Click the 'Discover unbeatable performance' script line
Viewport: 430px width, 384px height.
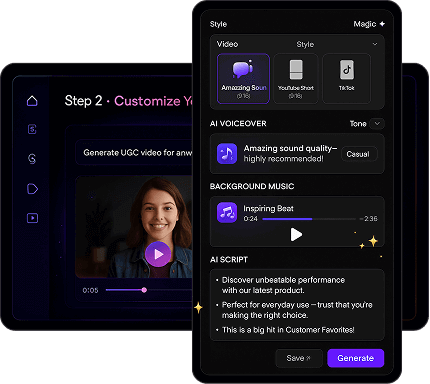click(x=283, y=285)
